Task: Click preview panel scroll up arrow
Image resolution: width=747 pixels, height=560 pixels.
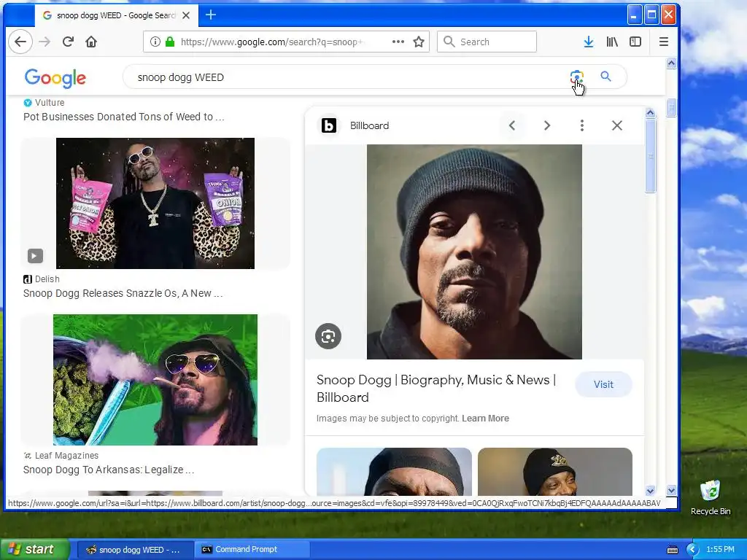Action: 650,113
